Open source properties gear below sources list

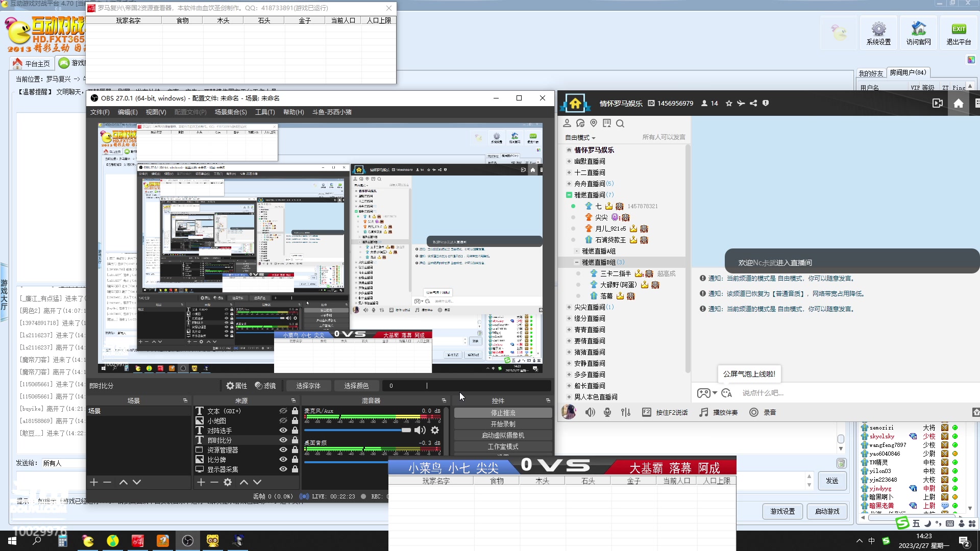[228, 482]
